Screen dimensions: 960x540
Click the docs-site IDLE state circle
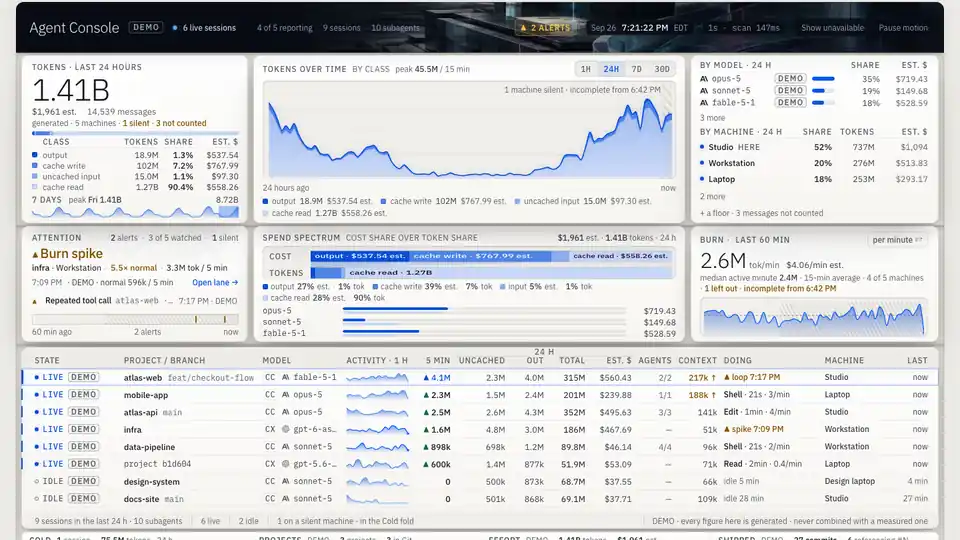pyautogui.click(x=37, y=498)
